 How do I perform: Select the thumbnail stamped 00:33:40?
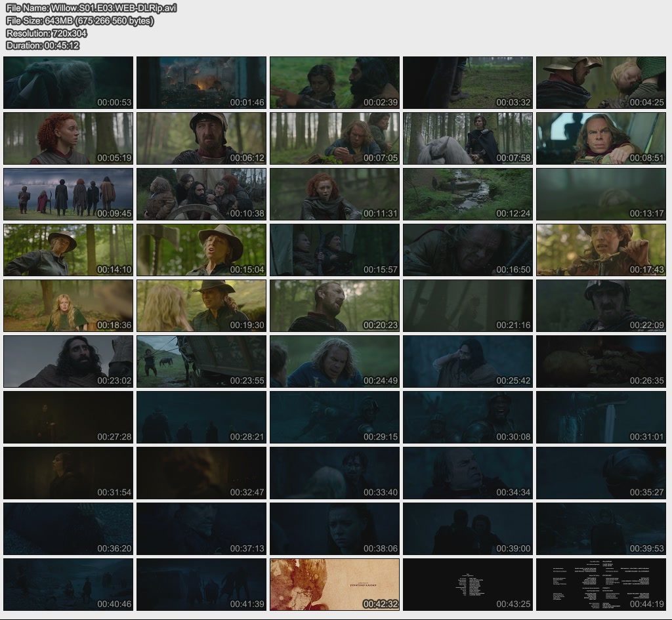point(335,473)
